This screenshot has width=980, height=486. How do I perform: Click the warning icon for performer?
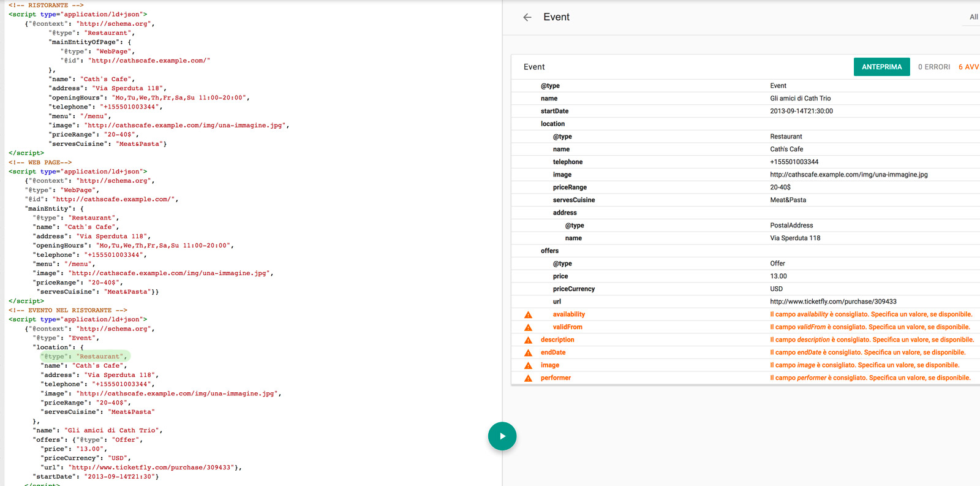(x=528, y=378)
